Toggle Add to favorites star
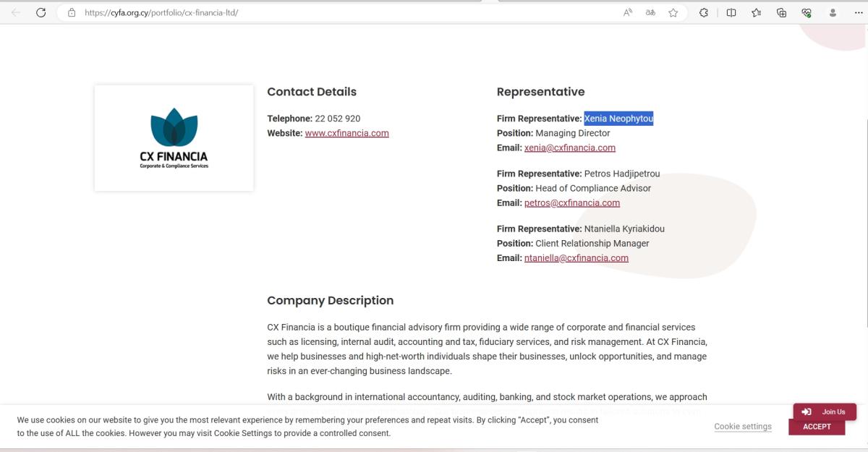 pos(673,12)
